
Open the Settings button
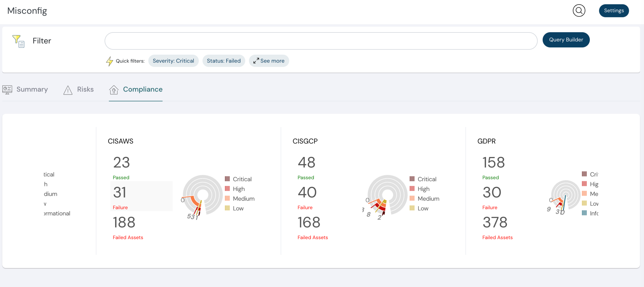[614, 11]
